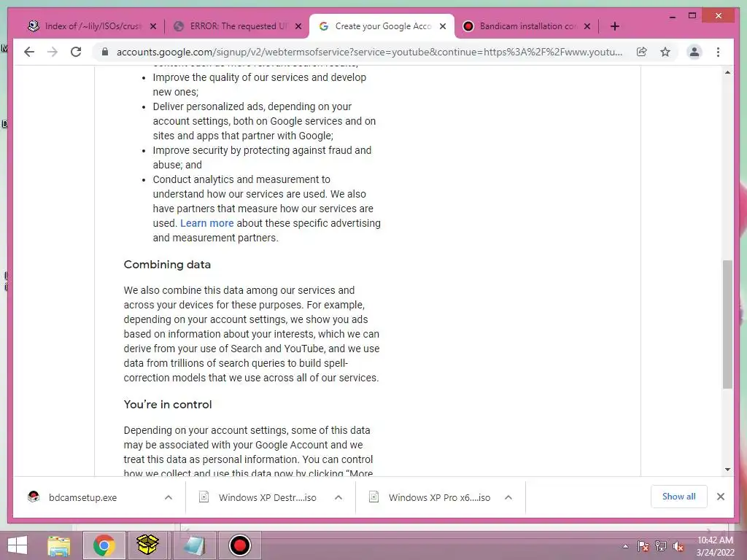Reload the current page
This screenshot has height=560, width=747.
[76, 52]
